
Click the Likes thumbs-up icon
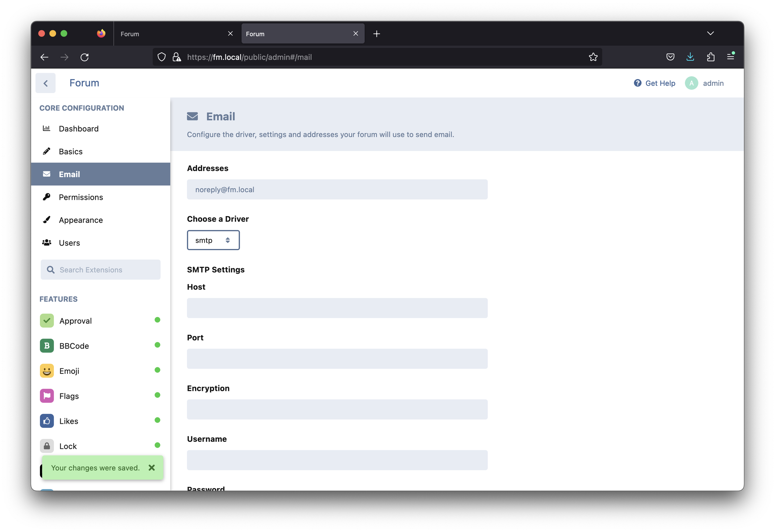tap(47, 421)
